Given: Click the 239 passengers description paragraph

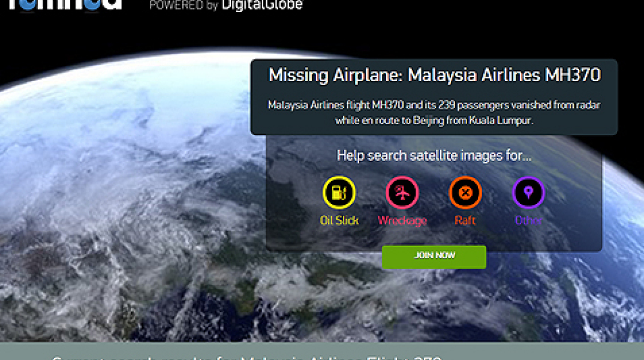Looking at the screenshot, I should coord(434,113).
